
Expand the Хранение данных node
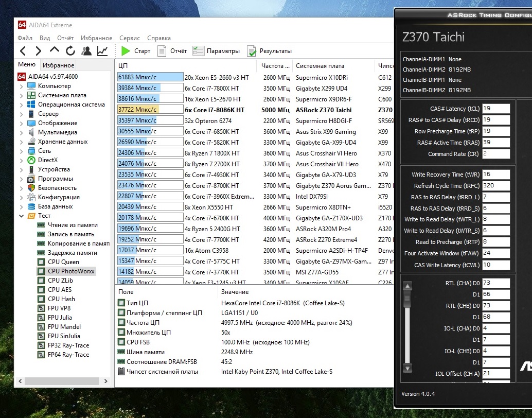point(22,142)
